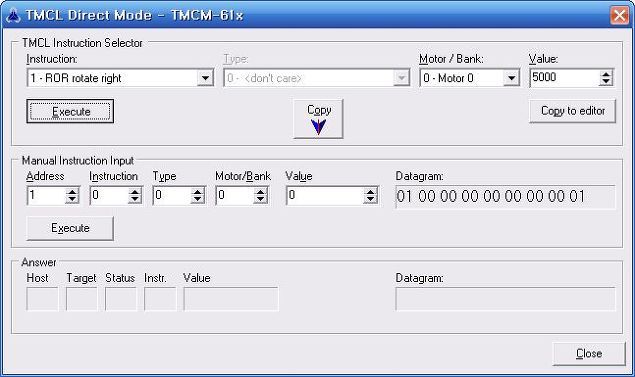Click the bottom-right Close button
The image size is (635, 377).
coord(589,354)
